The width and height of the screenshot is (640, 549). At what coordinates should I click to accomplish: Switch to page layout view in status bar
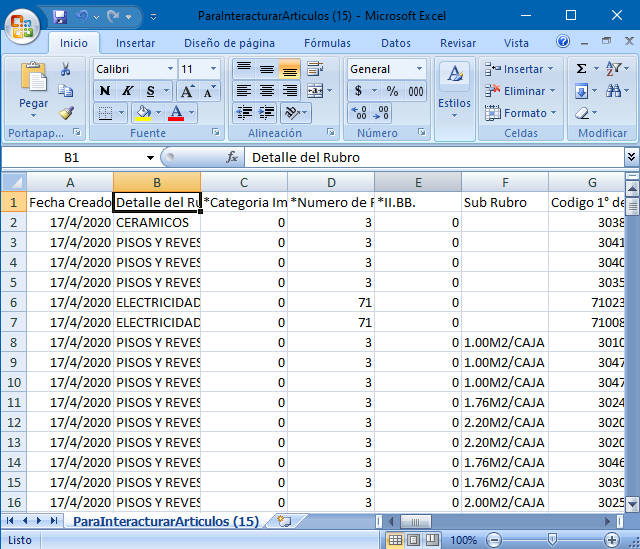[413, 540]
